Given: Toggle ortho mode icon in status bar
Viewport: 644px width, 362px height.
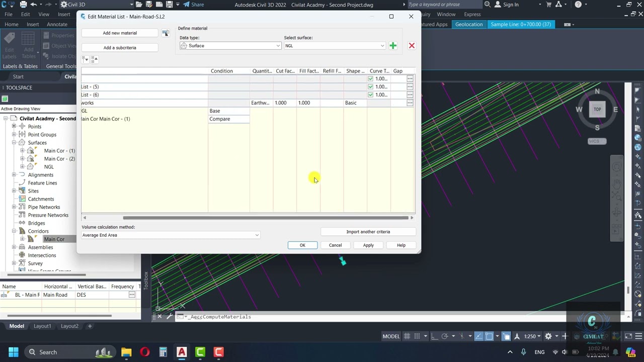Looking at the screenshot, I should coord(435,336).
